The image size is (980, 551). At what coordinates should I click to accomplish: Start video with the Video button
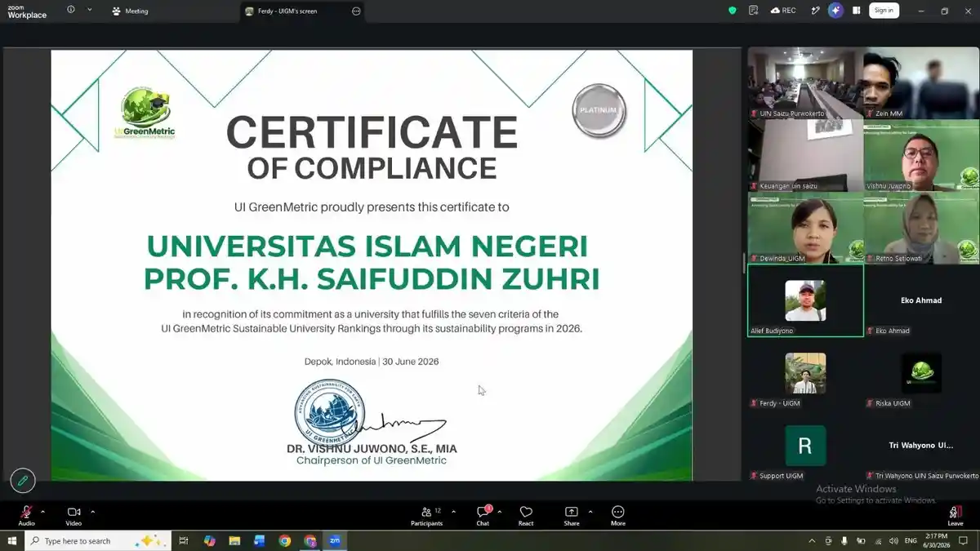(x=73, y=515)
